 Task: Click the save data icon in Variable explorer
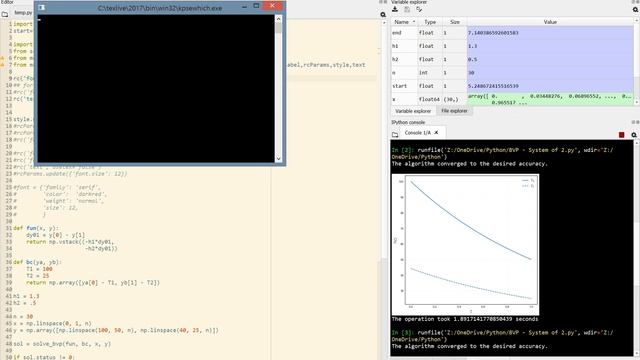click(407, 9)
